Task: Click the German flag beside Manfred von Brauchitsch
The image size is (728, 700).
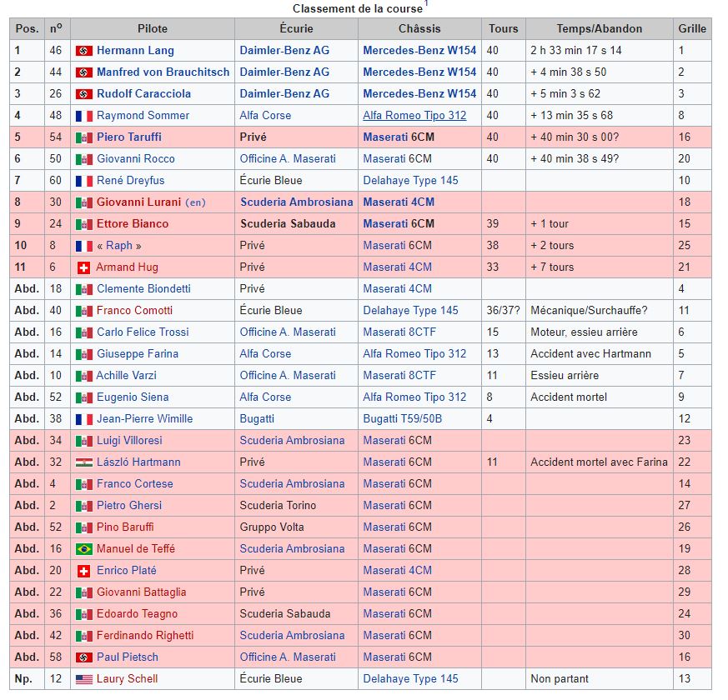Action: (84, 72)
